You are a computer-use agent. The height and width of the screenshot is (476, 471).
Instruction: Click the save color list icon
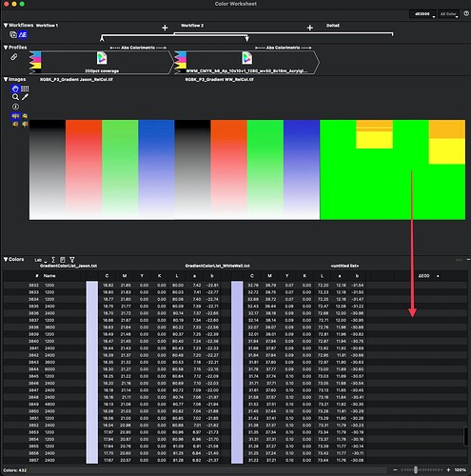pos(63,260)
